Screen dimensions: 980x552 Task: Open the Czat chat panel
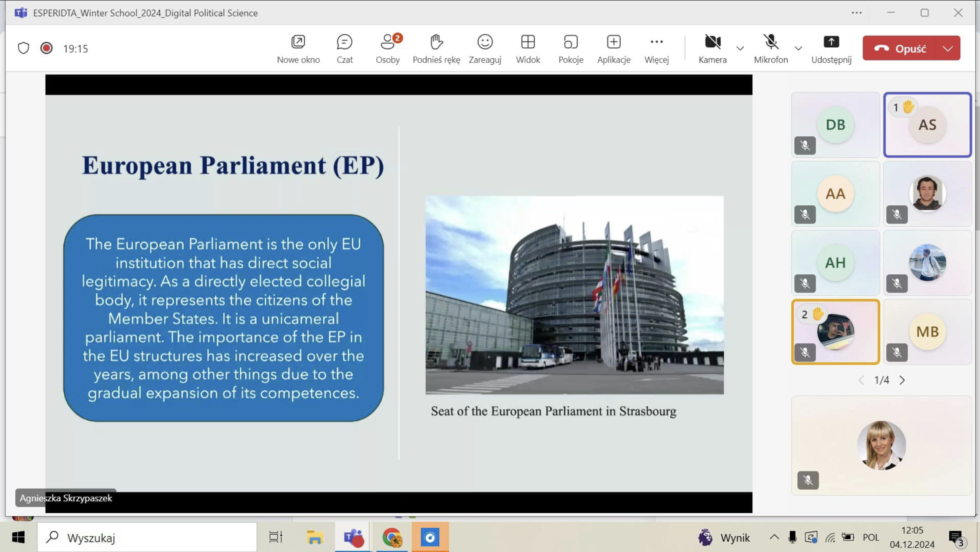click(x=344, y=49)
